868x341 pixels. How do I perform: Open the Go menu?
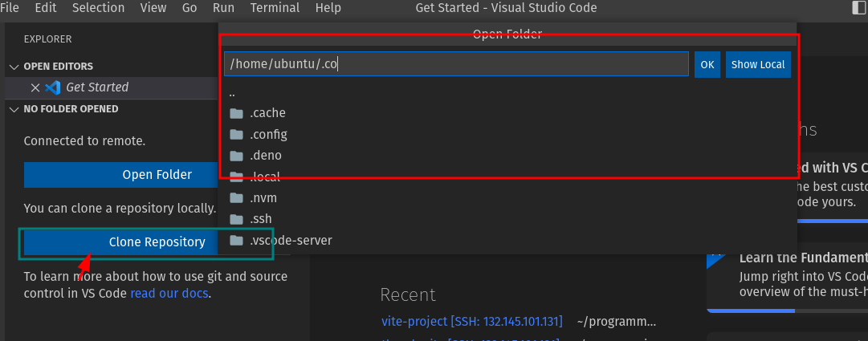pos(189,8)
